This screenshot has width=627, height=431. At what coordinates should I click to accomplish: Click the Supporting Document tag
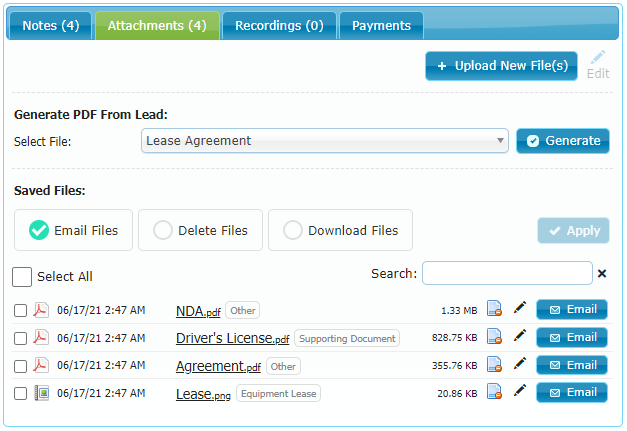(347, 338)
